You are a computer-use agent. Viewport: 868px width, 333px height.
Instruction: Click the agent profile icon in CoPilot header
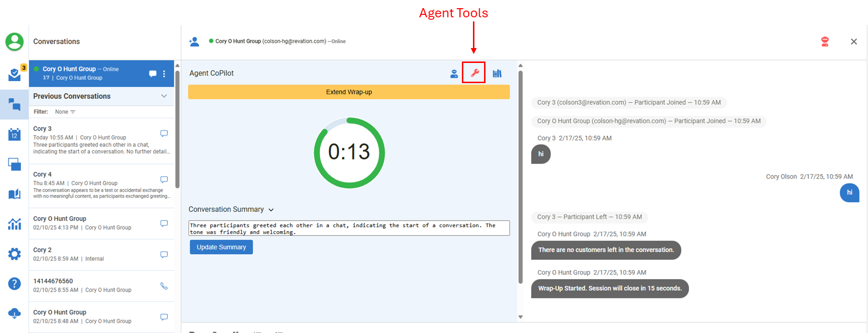[x=454, y=74]
